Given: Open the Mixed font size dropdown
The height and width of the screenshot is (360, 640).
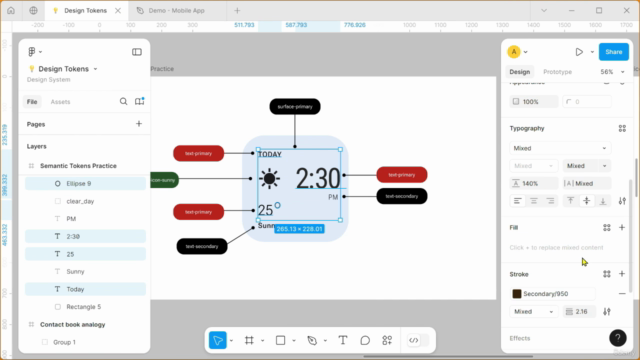Looking at the screenshot, I should click(x=587, y=166).
